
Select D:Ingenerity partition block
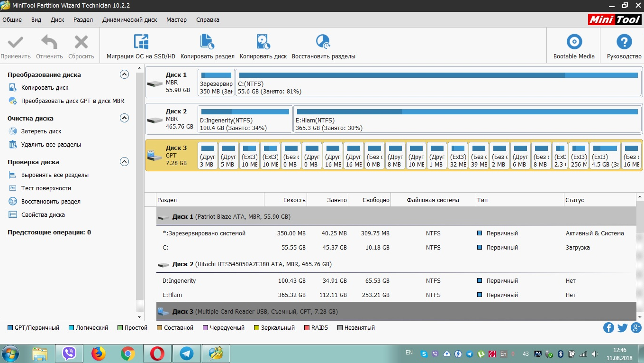click(x=245, y=119)
